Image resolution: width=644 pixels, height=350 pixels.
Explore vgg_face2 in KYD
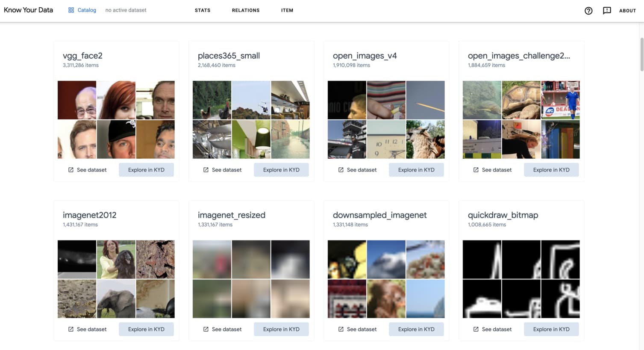point(146,170)
